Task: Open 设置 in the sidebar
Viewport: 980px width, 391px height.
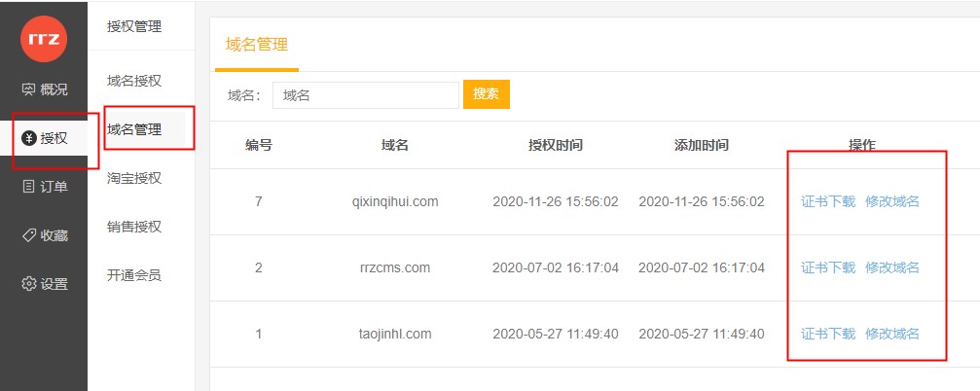Action: (44, 284)
